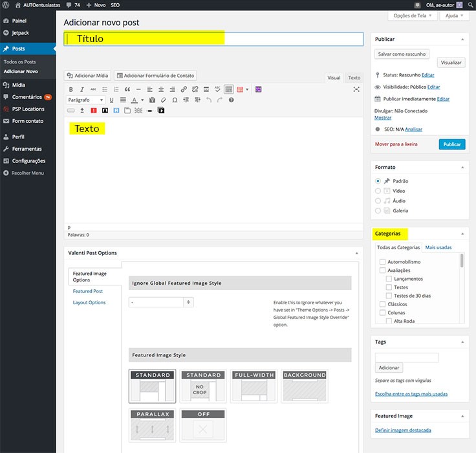
Task: Select the Vídeo post format
Action: (378, 191)
